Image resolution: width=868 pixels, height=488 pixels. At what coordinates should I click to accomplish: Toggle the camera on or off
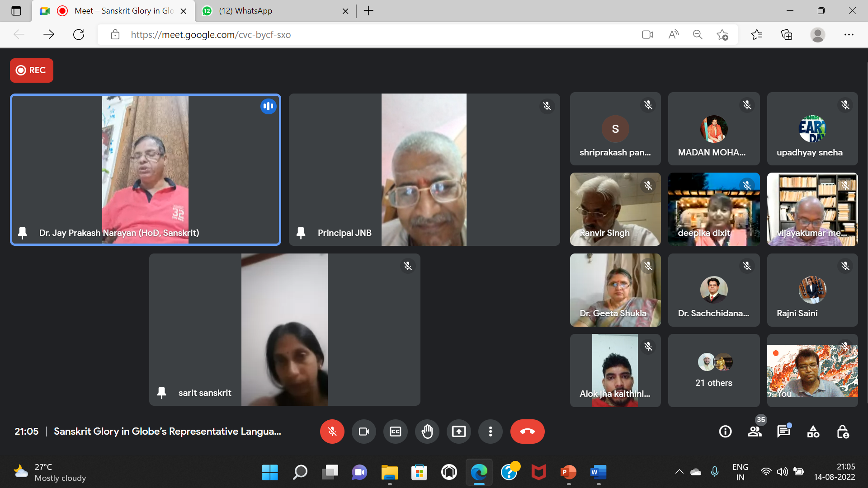[x=363, y=432]
